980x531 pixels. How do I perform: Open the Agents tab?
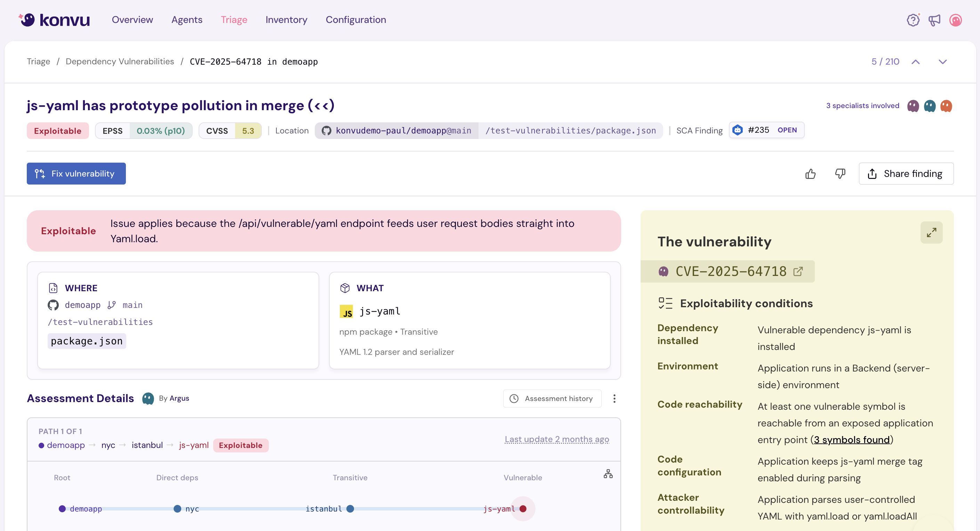pyautogui.click(x=187, y=20)
